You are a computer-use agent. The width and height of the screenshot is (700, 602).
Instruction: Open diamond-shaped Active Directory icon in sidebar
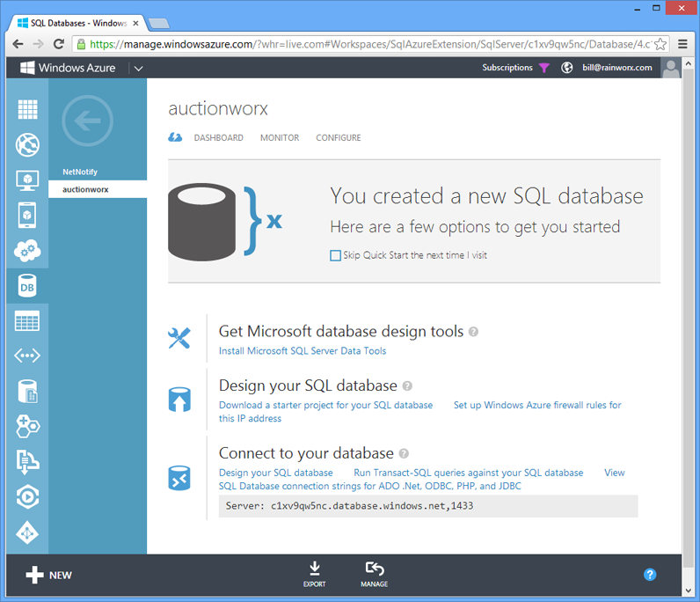coord(27,532)
